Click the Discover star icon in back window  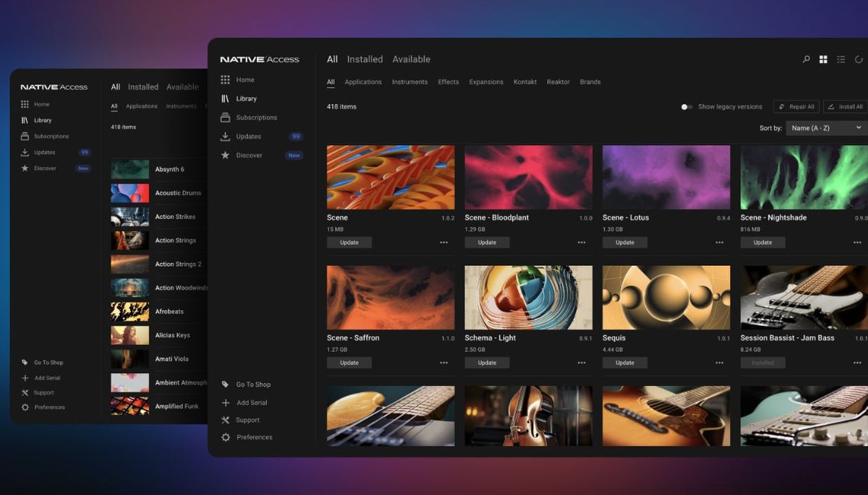[25, 168]
